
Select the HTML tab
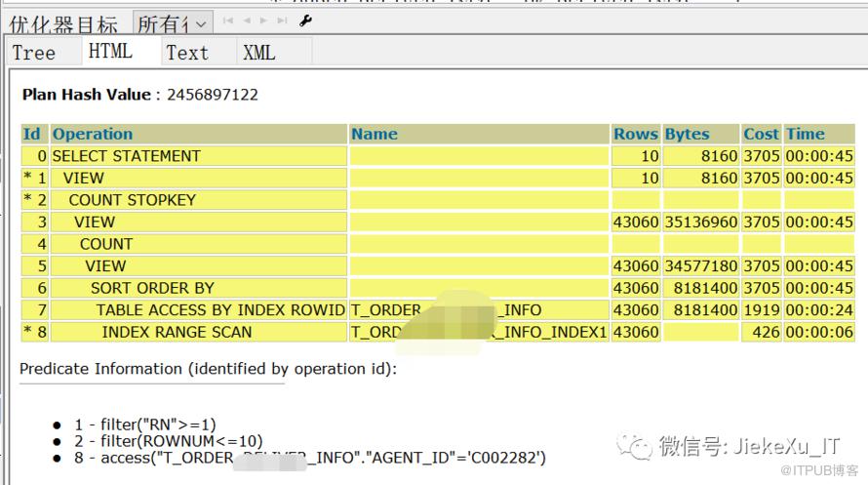click(110, 52)
